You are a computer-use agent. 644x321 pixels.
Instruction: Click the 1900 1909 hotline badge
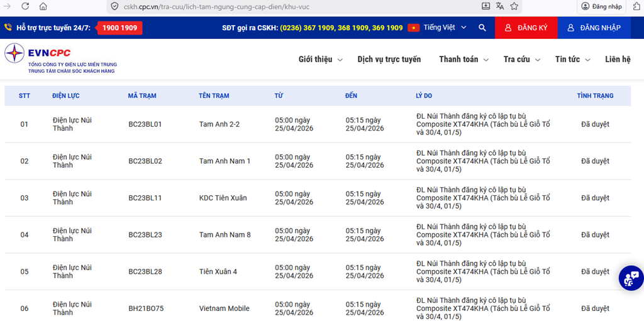tap(119, 28)
